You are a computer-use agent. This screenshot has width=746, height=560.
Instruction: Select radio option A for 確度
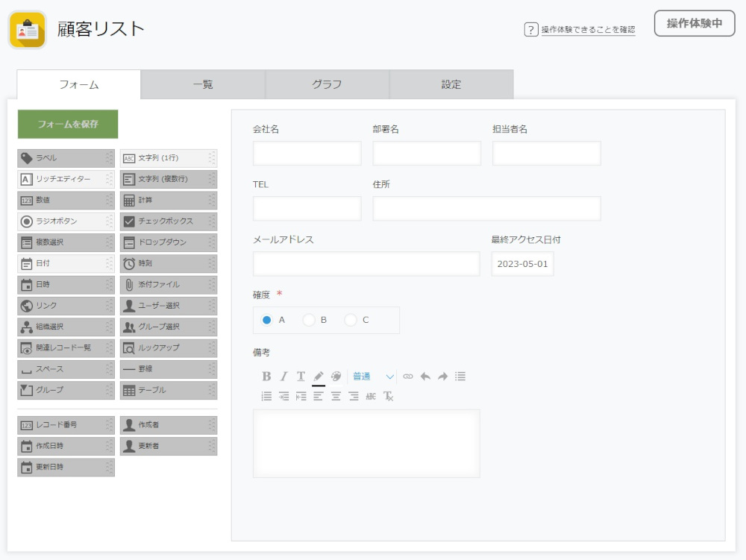point(267,320)
